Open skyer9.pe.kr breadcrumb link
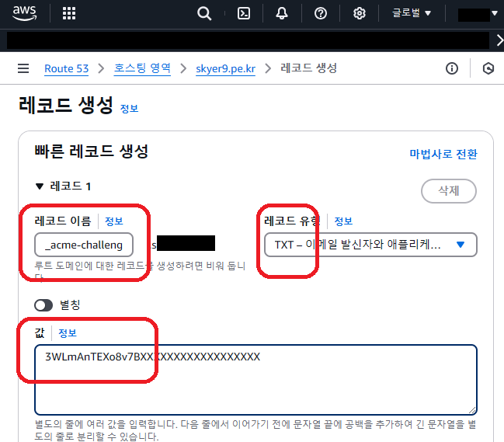 pyautogui.click(x=227, y=68)
